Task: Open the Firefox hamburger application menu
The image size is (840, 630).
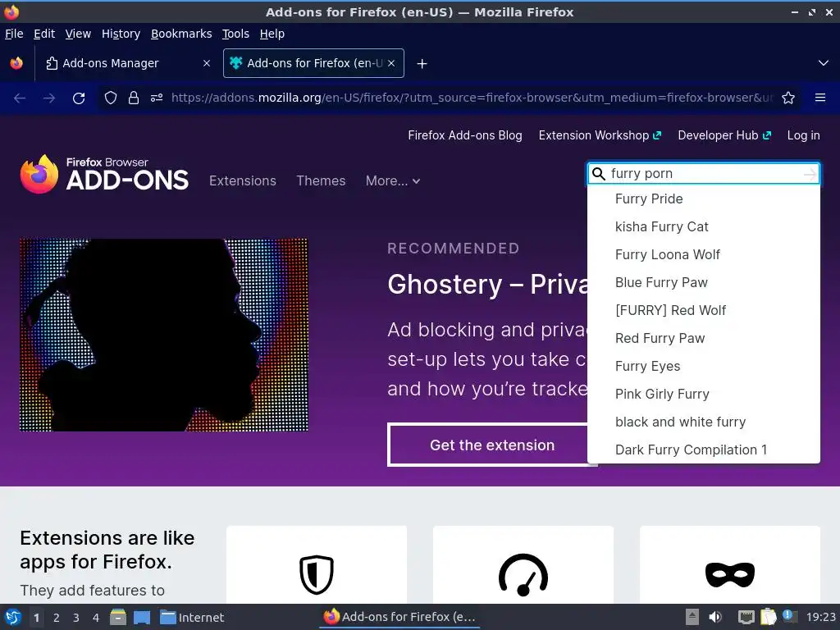Action: [820, 98]
